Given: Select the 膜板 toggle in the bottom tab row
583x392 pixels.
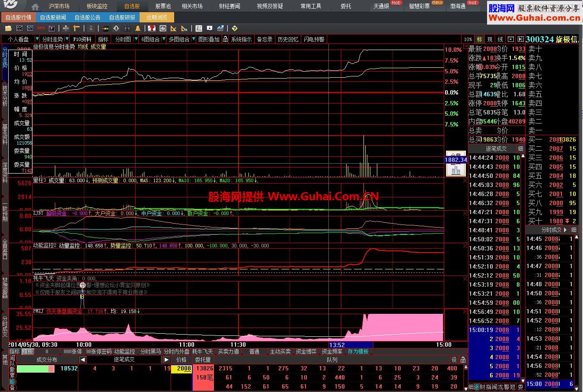Looking at the screenshot, I should point(27,352).
